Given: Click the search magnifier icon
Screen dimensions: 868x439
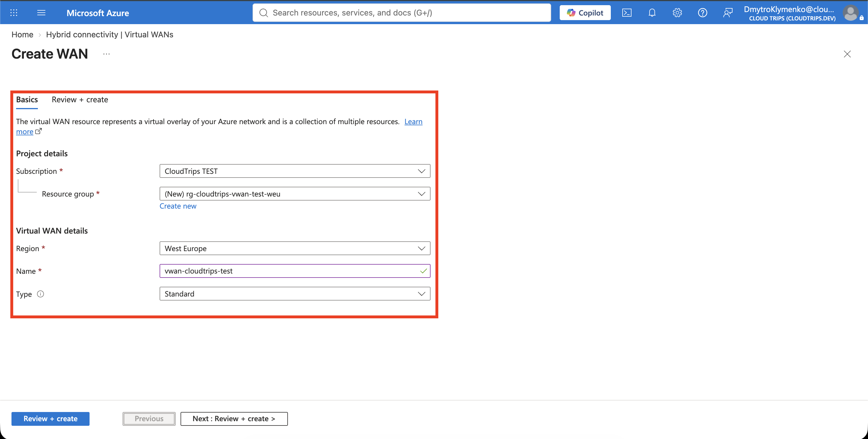Looking at the screenshot, I should [x=263, y=13].
